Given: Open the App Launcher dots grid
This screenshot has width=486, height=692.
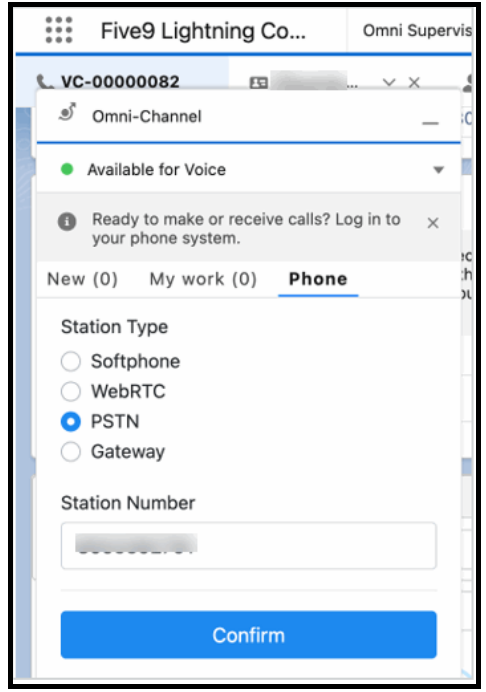Looking at the screenshot, I should pyautogui.click(x=59, y=30).
